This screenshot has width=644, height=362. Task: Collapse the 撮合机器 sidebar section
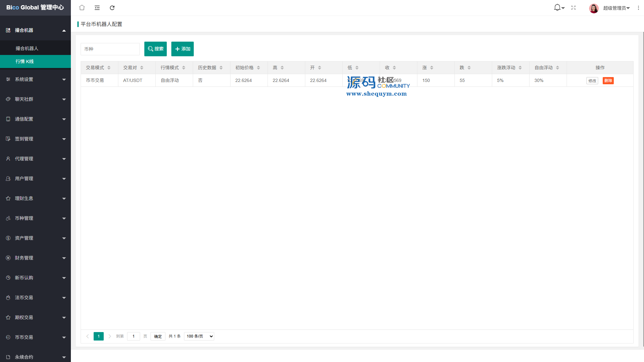pos(35,30)
